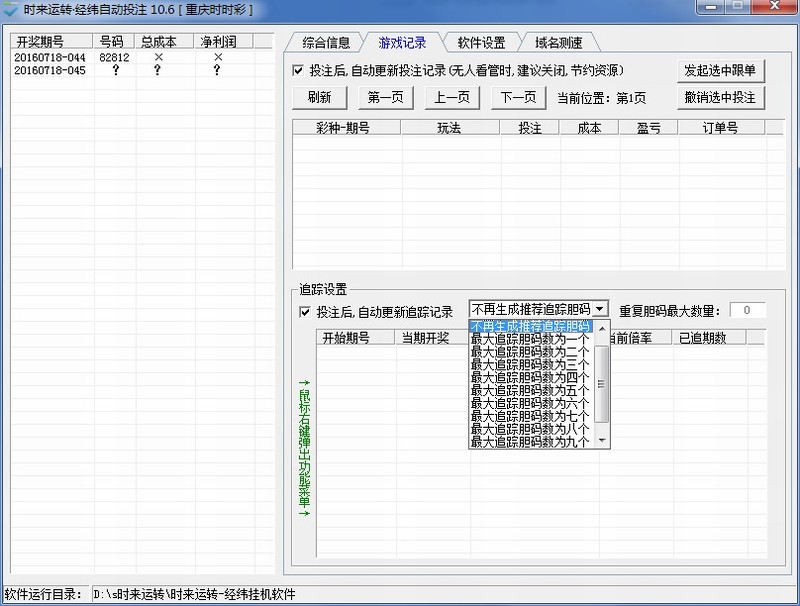Toggle auto-update of 投注记录 after betting

(298, 71)
